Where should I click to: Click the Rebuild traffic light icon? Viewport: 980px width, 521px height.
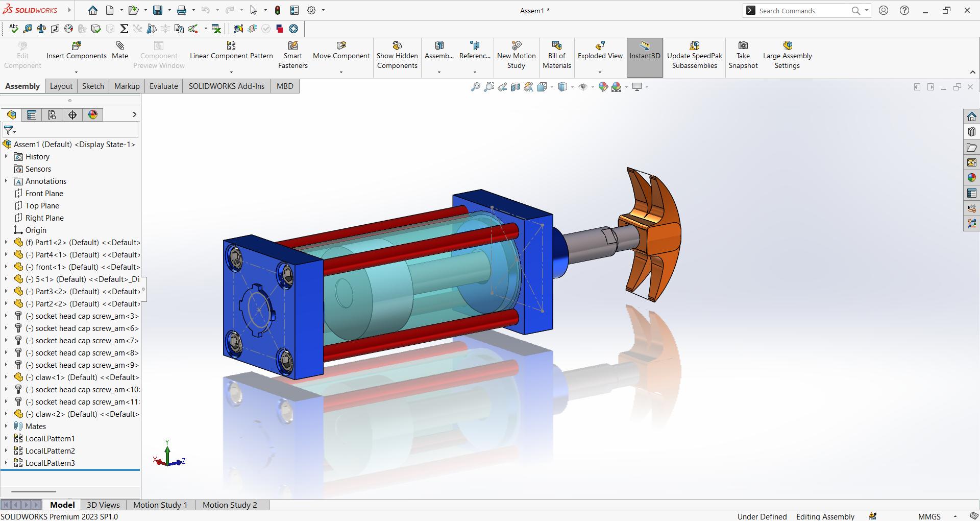pos(278,10)
